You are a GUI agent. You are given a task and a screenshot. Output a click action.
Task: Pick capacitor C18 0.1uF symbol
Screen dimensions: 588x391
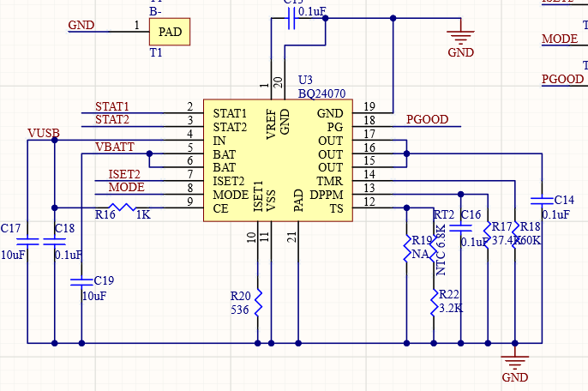pos(55,241)
